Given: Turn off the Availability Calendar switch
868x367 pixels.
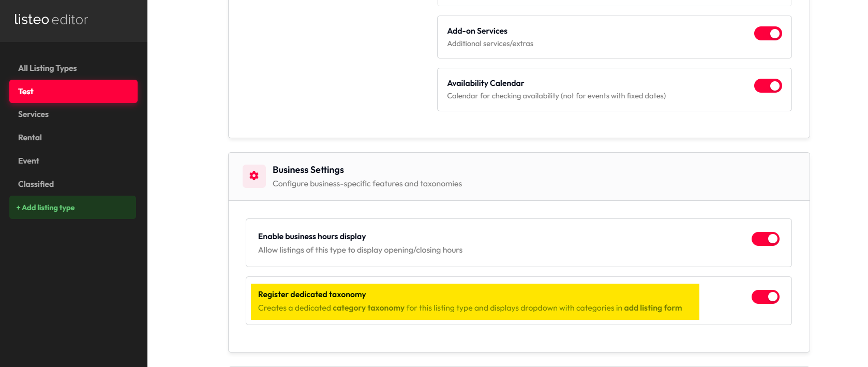Looking at the screenshot, I should click(768, 86).
